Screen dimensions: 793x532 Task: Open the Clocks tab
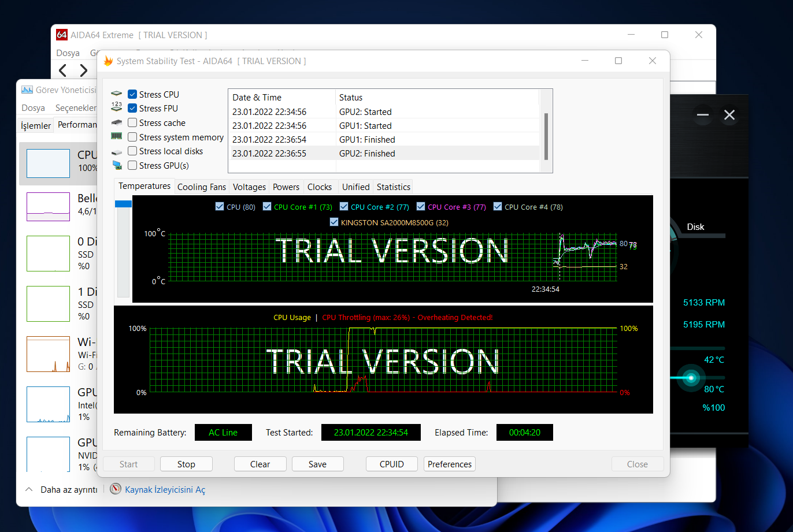[x=320, y=187]
